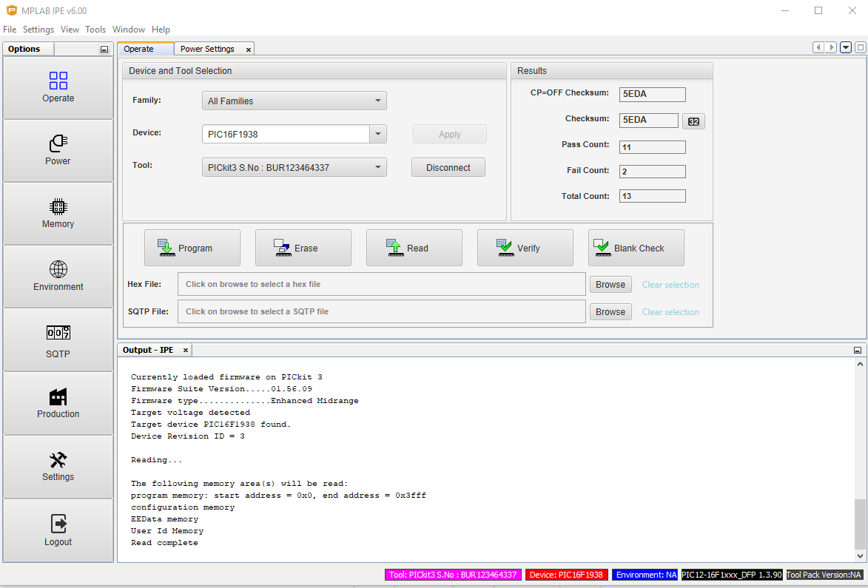
Task: Click the Checksum value field
Action: click(x=648, y=120)
